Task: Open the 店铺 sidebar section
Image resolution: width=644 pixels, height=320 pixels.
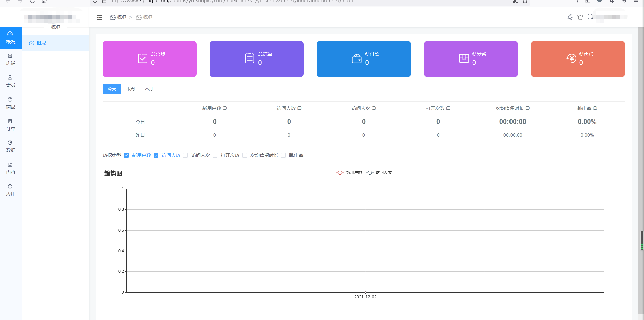Action: [x=11, y=60]
